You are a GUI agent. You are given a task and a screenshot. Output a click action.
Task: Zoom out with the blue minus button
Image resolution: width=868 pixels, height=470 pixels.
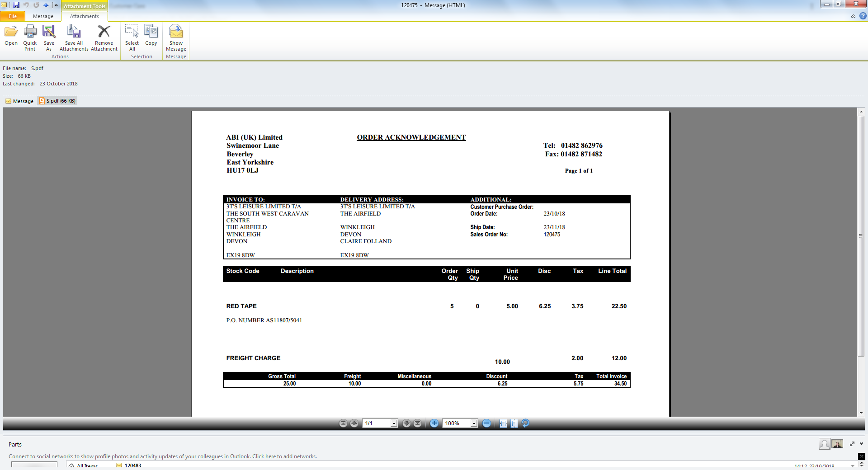click(486, 423)
